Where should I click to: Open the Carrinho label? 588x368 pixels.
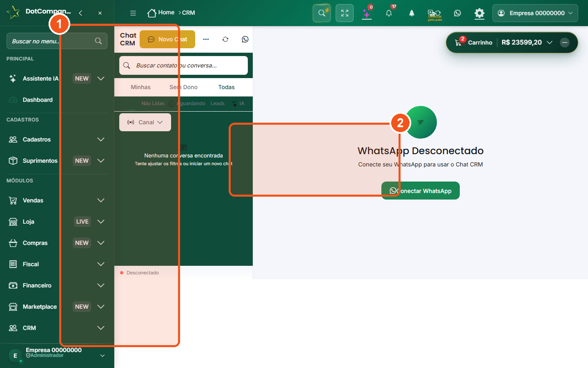(480, 43)
